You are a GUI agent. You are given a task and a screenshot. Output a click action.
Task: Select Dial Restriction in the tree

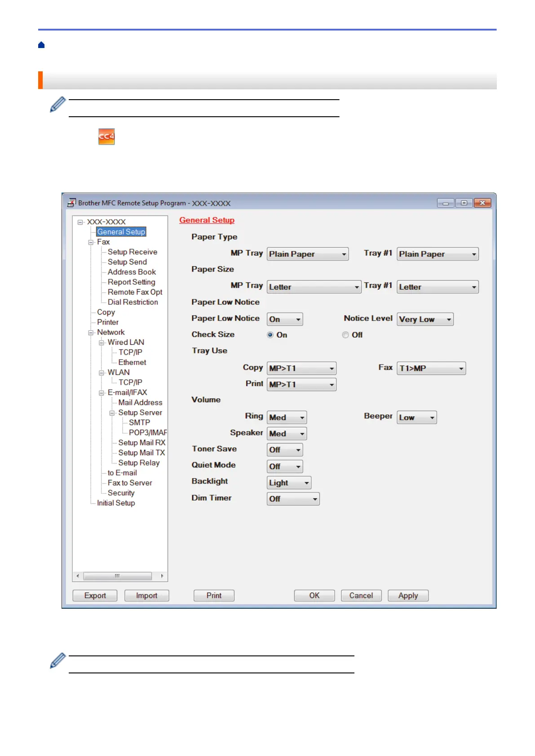pos(133,302)
